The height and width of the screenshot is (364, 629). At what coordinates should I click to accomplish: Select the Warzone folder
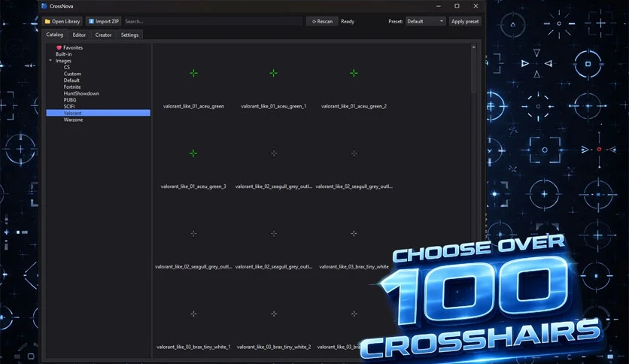73,120
